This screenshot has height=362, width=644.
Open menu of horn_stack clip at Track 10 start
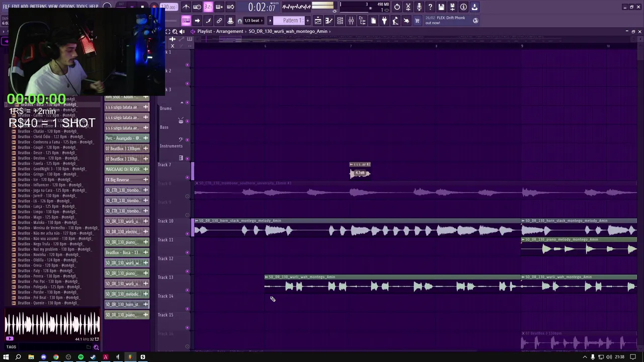[197, 221]
